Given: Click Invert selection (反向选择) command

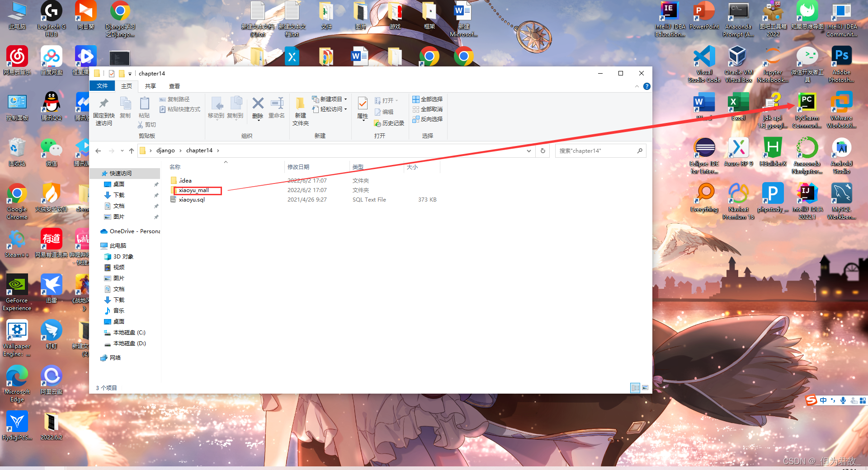Looking at the screenshot, I should (x=428, y=119).
